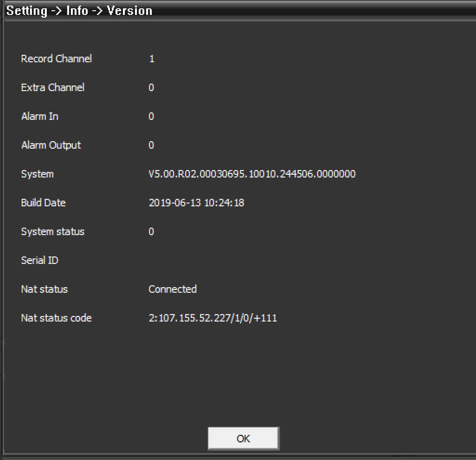Screen dimensions: 476x460
Task: Click the 2019-06-13 build date value
Action: coord(196,203)
